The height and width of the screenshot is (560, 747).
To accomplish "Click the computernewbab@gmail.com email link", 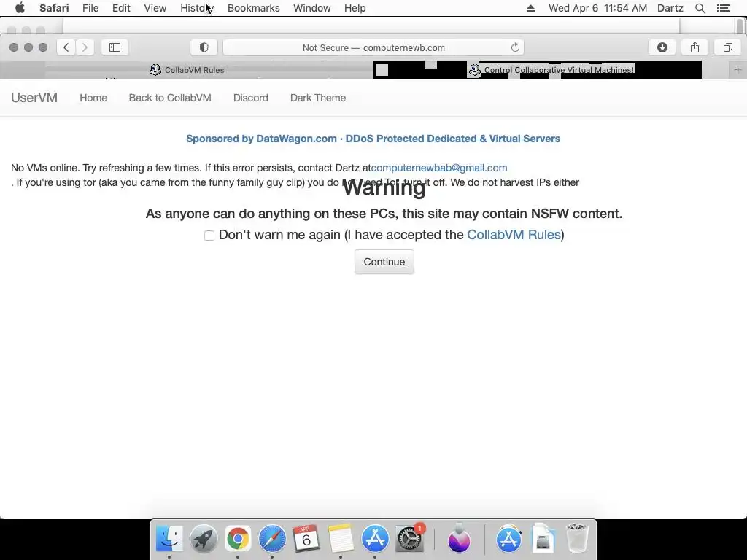I will point(438,168).
